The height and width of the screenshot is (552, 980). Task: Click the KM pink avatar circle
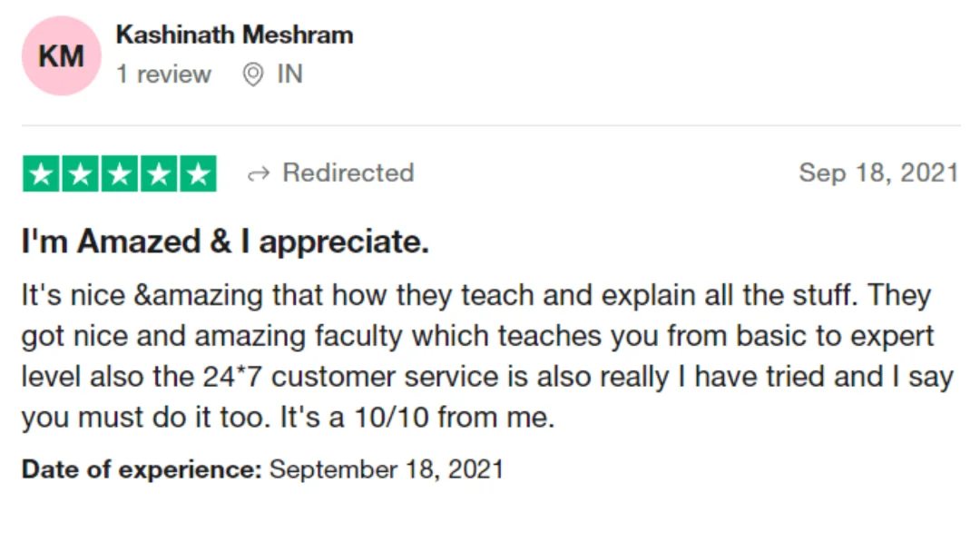point(62,55)
